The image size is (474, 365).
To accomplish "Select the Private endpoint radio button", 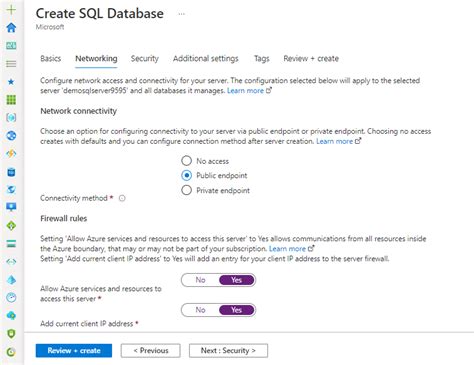I will click(187, 190).
